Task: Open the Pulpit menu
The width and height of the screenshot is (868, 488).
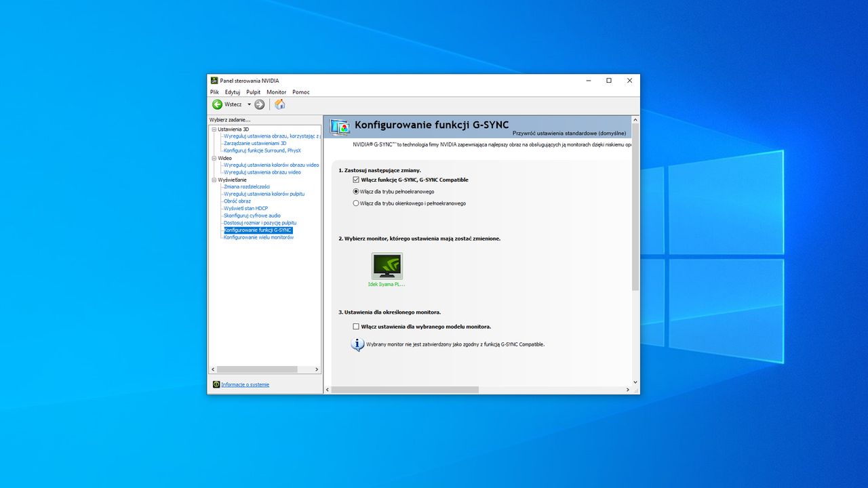Action: (254, 92)
